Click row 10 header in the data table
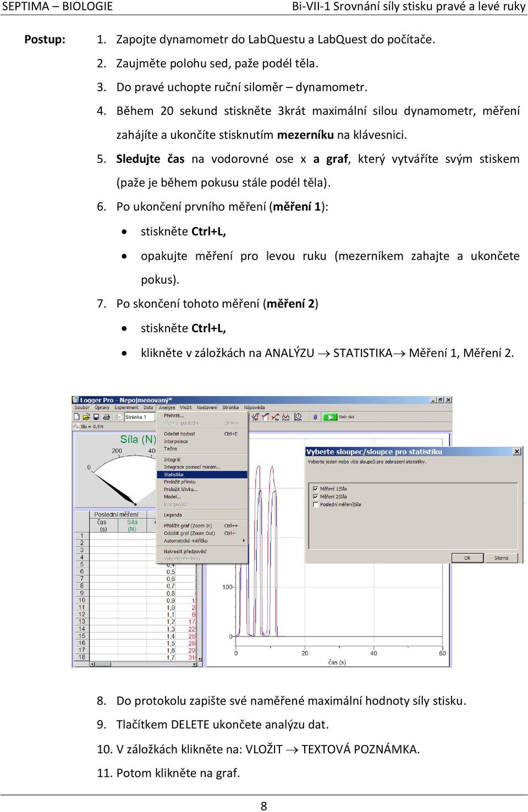The image size is (528, 812). (x=81, y=600)
